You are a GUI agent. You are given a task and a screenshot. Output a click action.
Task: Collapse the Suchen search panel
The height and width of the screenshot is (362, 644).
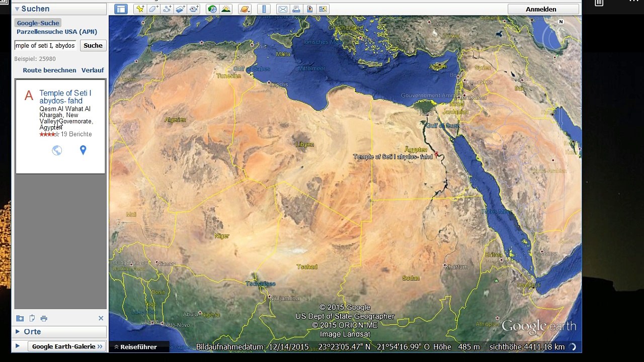point(17,9)
